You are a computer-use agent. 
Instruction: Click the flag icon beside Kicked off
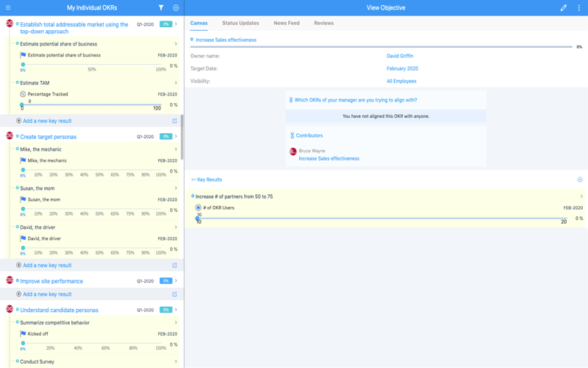point(24,333)
